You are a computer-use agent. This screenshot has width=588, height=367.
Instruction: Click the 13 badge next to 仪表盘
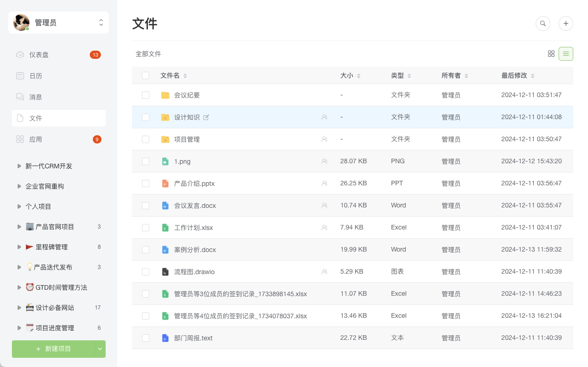coord(95,55)
